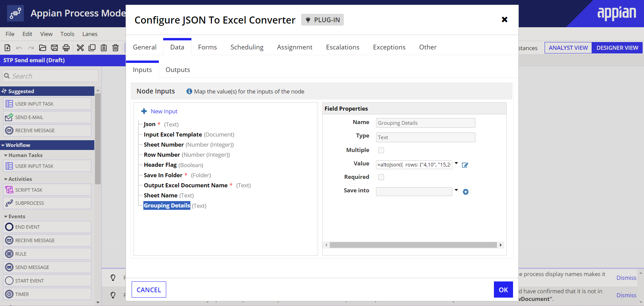Image resolution: width=644 pixels, height=306 pixels.
Task: Collapse the Workflow palette section
Action: (3, 145)
